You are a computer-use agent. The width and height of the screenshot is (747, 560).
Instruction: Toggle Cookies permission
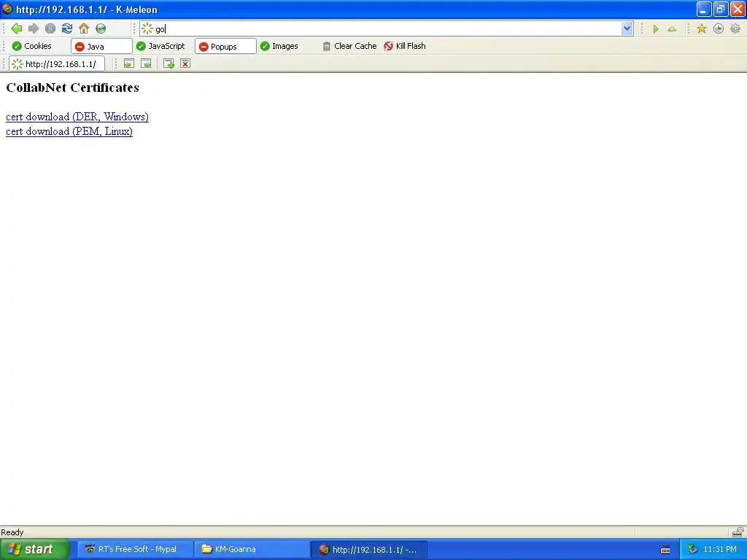32,46
